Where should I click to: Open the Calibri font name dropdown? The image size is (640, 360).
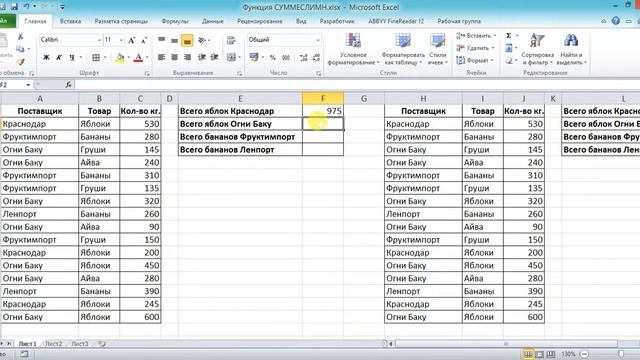[x=99, y=40]
